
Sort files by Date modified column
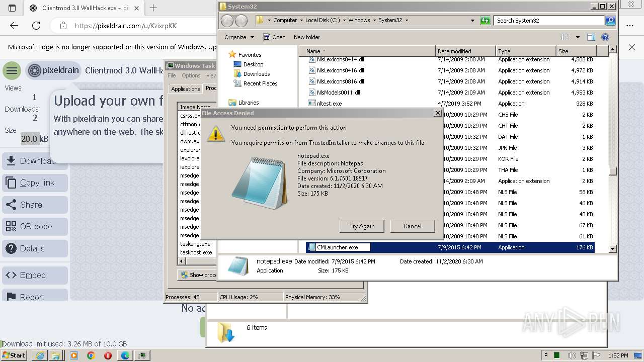coord(465,51)
